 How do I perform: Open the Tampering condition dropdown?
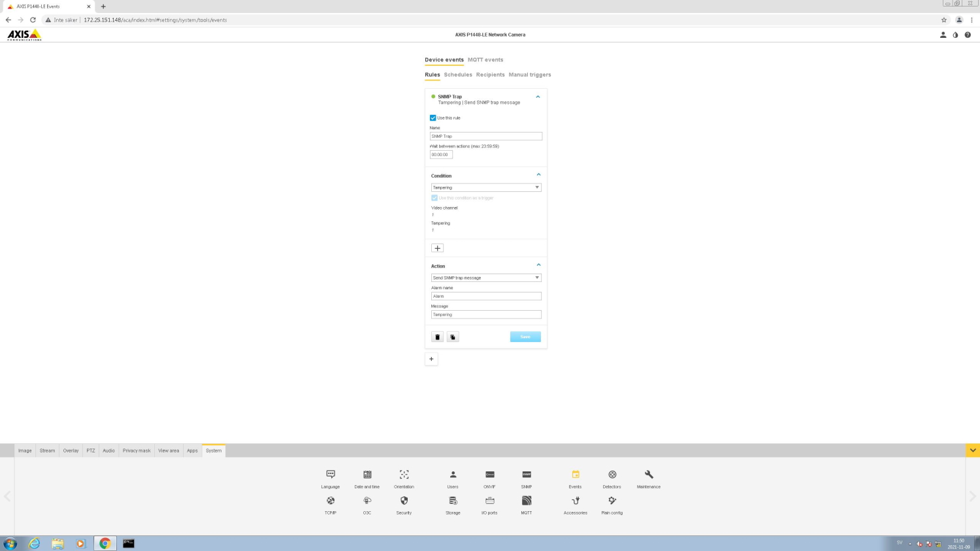[486, 187]
